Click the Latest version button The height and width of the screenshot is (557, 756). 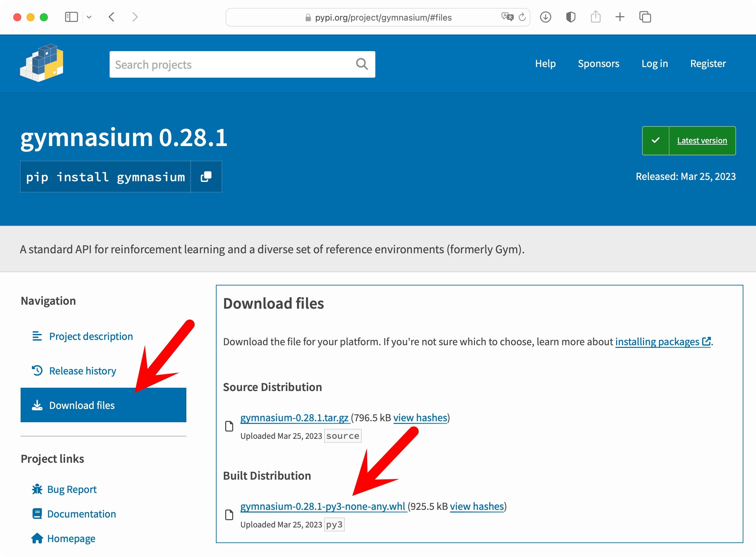click(x=702, y=141)
